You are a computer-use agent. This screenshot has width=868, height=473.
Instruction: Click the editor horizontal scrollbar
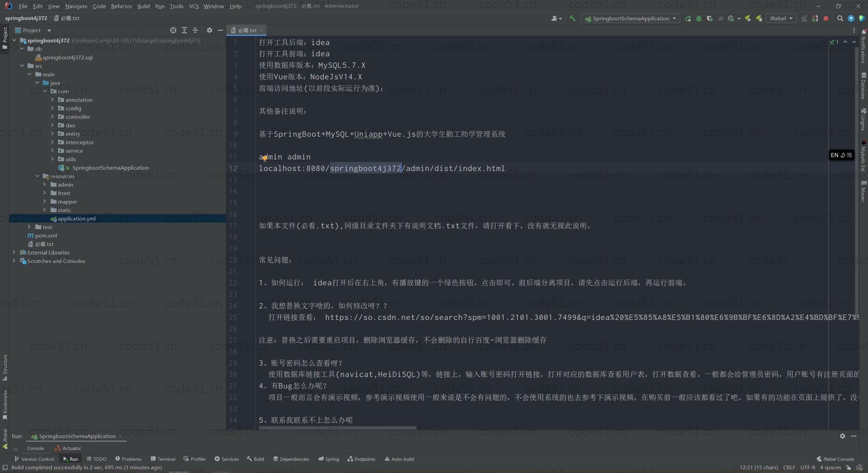click(x=337, y=428)
